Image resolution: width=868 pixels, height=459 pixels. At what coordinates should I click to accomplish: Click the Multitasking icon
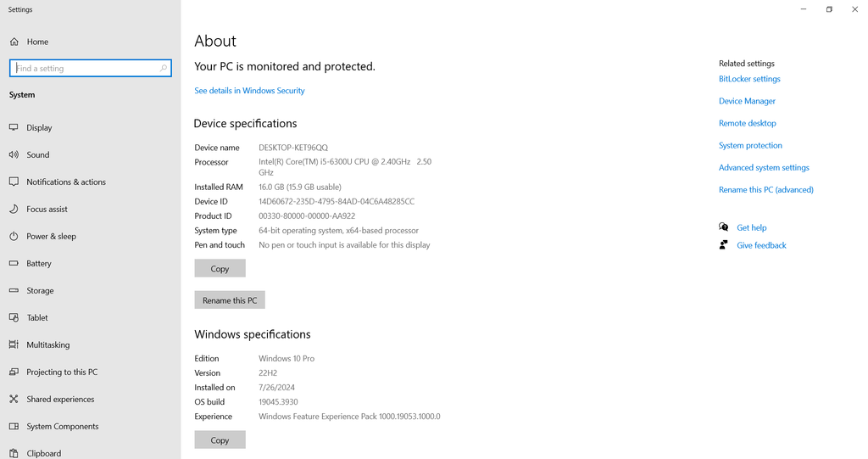14,344
